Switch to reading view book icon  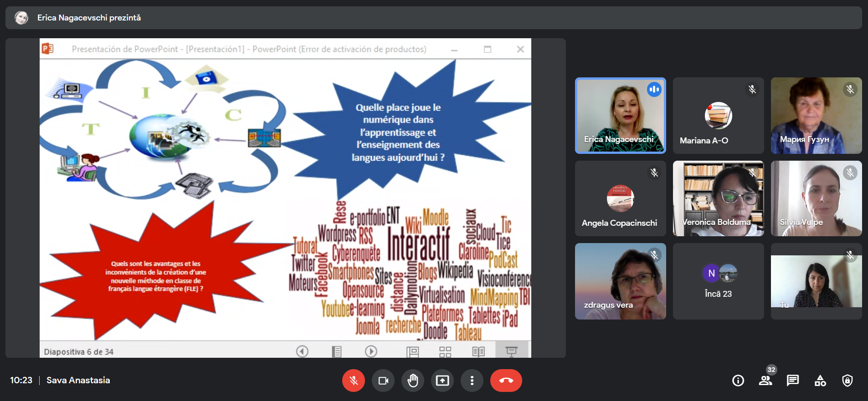(x=478, y=351)
